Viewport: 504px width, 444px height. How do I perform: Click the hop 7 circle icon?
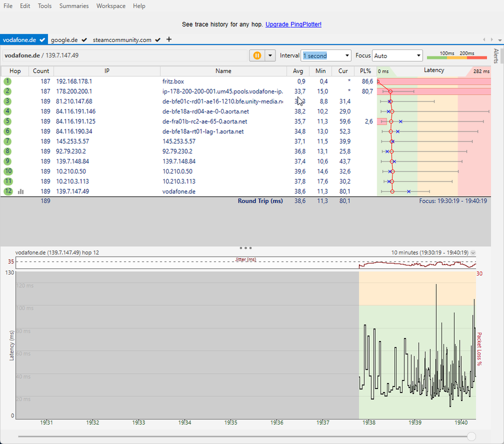(8, 141)
